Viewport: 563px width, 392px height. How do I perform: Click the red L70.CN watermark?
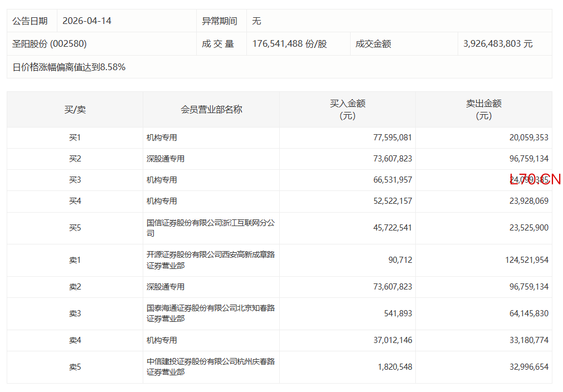[x=535, y=179]
